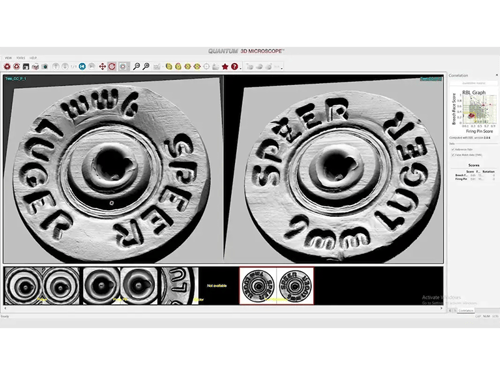Click the white crosshair circle icon
Viewport: 500px width, 375px height.
coord(206,67)
